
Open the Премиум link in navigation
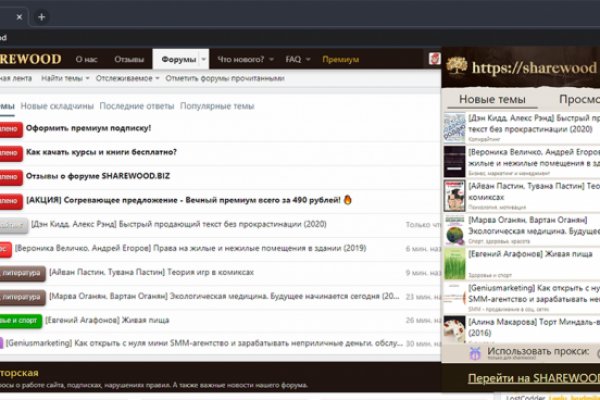pyautogui.click(x=340, y=59)
